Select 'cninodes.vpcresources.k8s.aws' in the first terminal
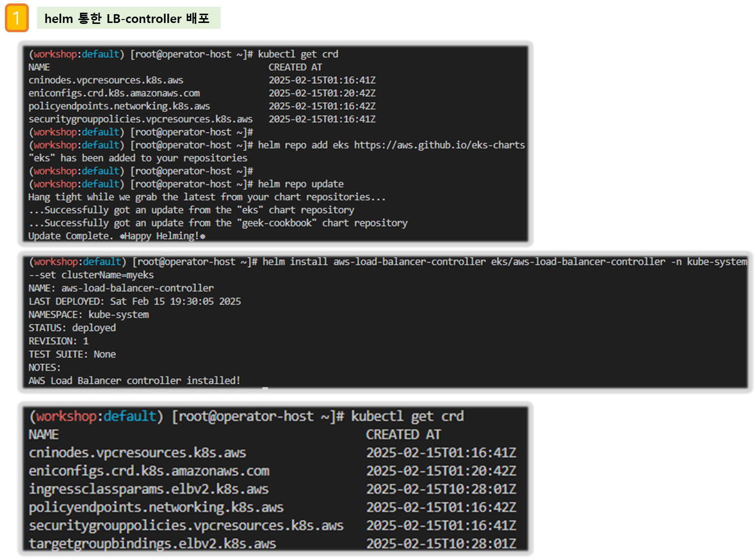The width and height of the screenshot is (756, 559). pos(106,80)
